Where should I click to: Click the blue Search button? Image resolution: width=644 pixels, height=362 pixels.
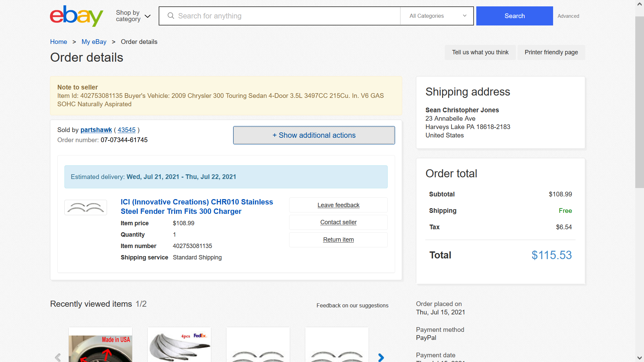pyautogui.click(x=515, y=16)
